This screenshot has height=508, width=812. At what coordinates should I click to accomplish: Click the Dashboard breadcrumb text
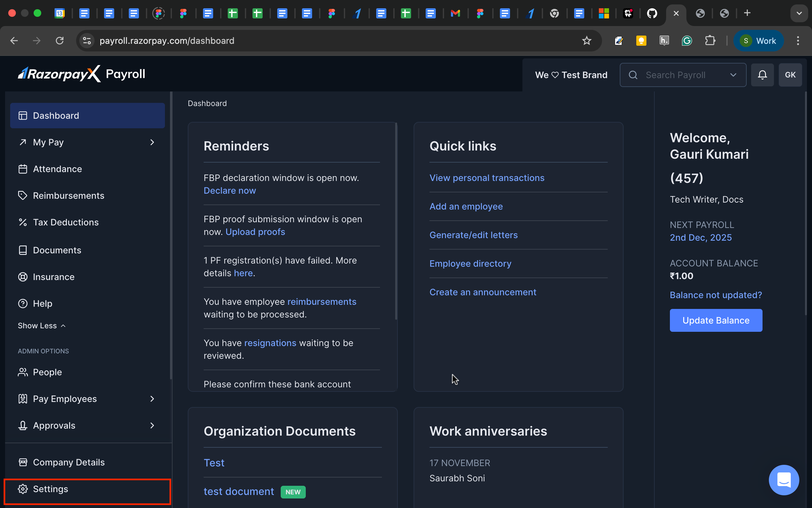click(x=207, y=104)
